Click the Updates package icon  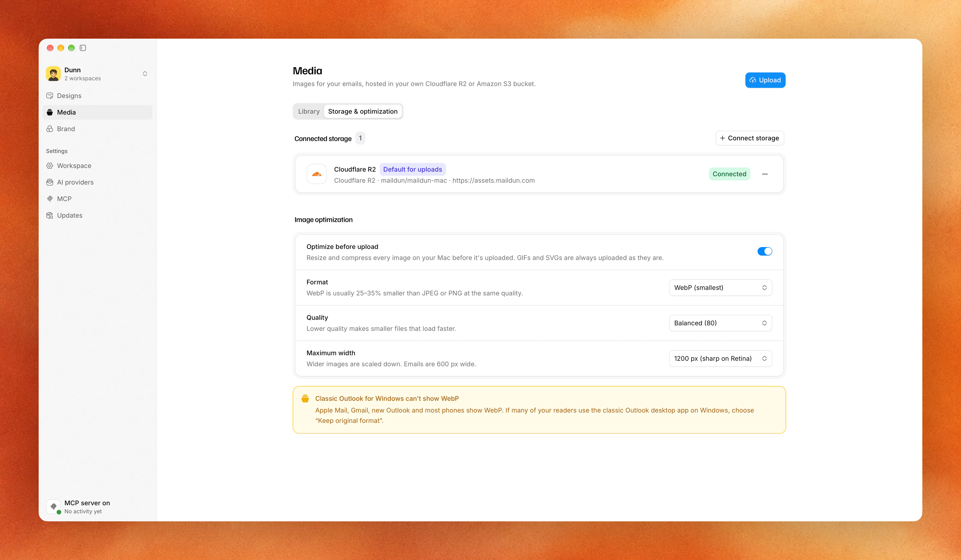point(49,215)
